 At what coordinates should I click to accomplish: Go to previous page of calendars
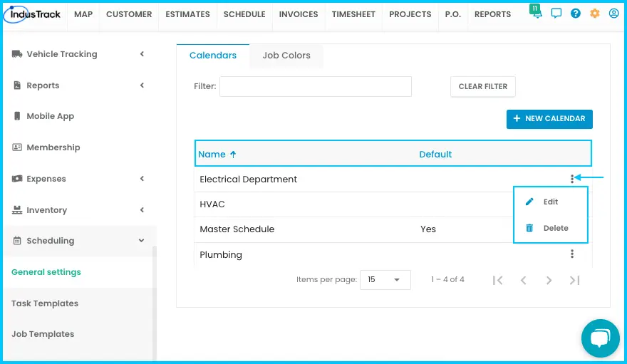(523, 280)
